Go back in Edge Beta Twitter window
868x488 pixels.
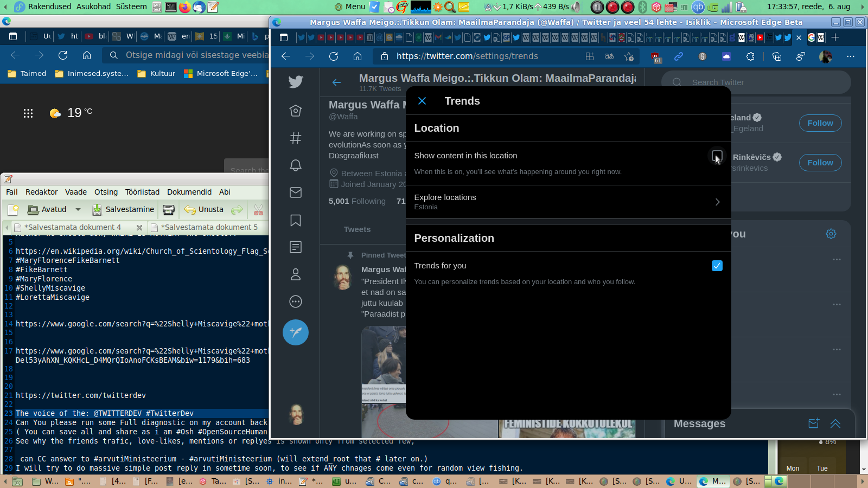point(286,56)
